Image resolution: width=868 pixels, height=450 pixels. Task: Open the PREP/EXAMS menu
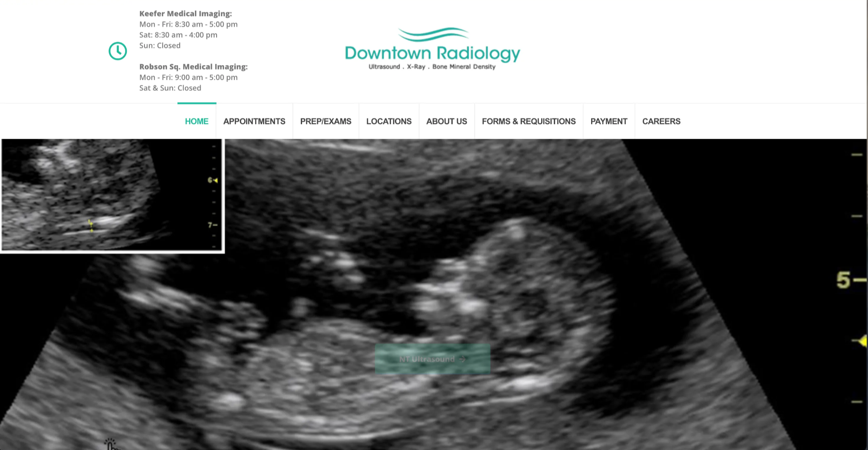326,121
